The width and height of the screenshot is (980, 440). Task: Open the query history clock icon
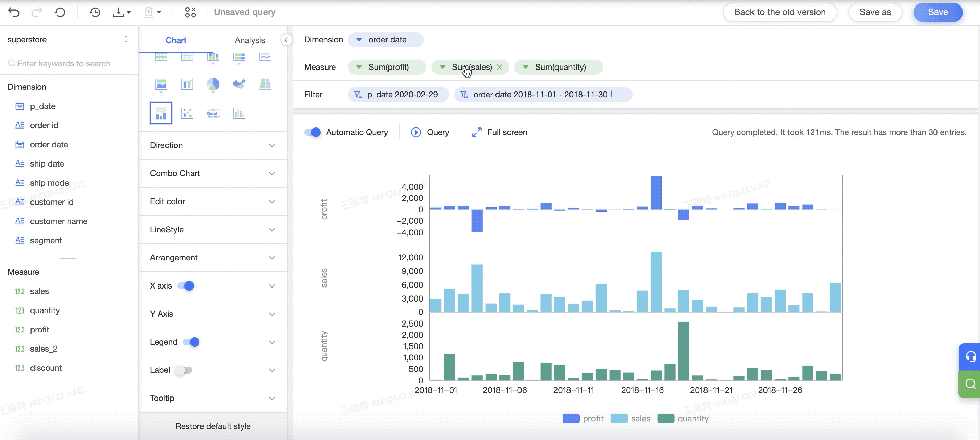(95, 12)
